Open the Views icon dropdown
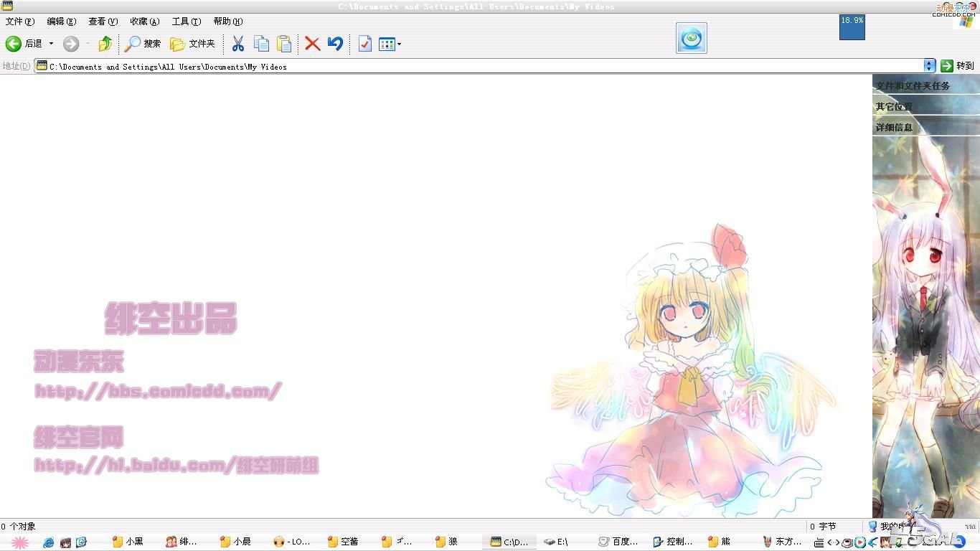This screenshot has width=980, height=551. pos(390,44)
